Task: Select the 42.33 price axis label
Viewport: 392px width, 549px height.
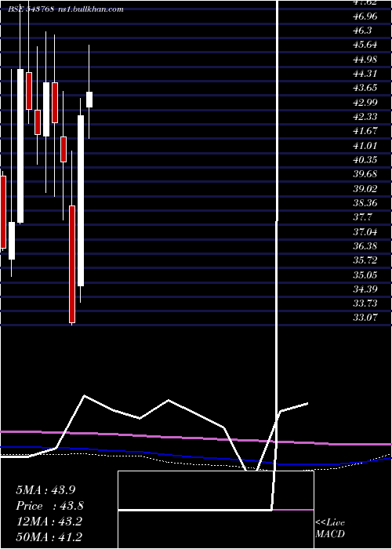Action: (365, 117)
